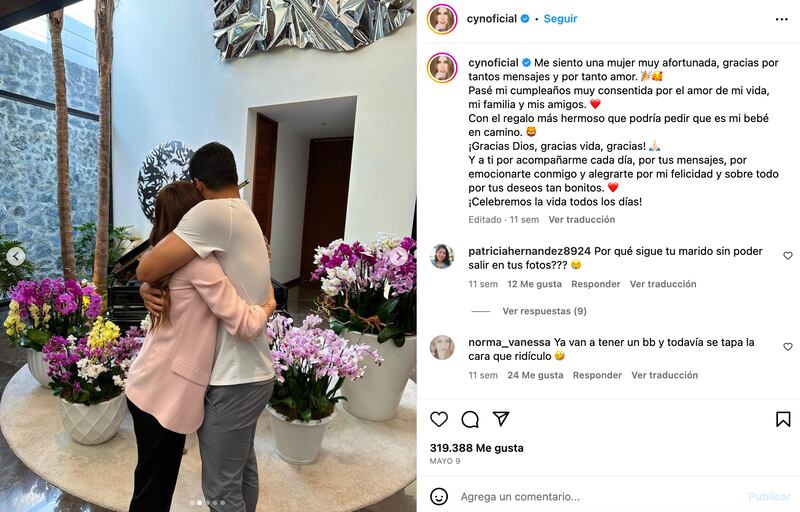
Task: Like the post with the heart icon
Action: [x=439, y=419]
